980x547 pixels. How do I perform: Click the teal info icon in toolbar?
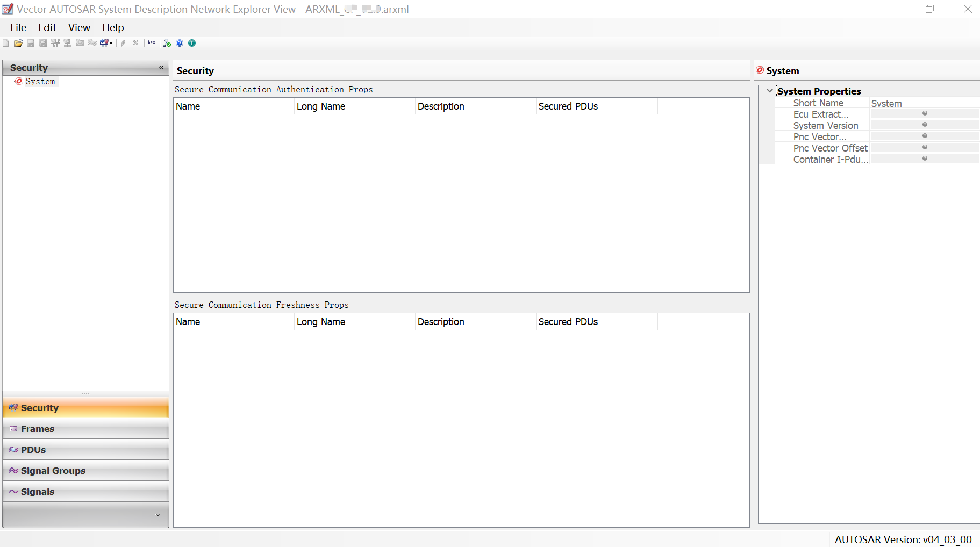click(x=192, y=43)
